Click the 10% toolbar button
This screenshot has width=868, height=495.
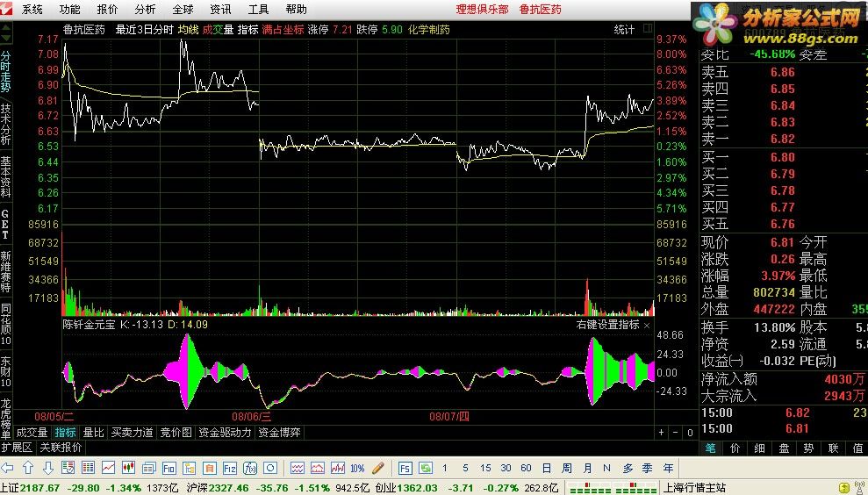[x=357, y=468]
